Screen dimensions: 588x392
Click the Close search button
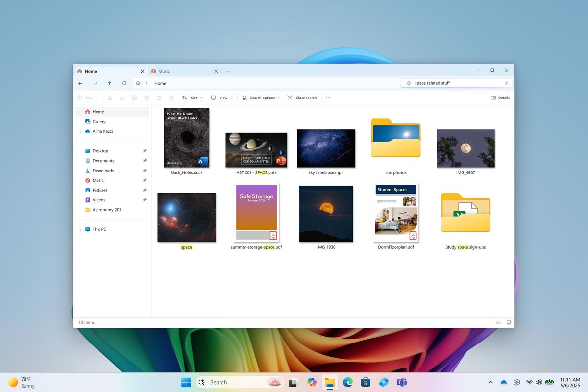[302, 98]
